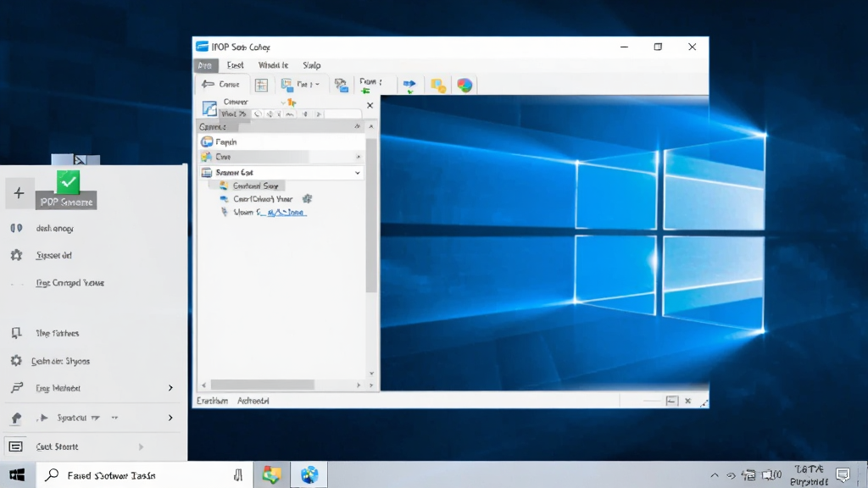Open the colorful app icon left of the globe icon
Image resolution: width=868 pixels, height=488 pixels.
click(x=271, y=474)
